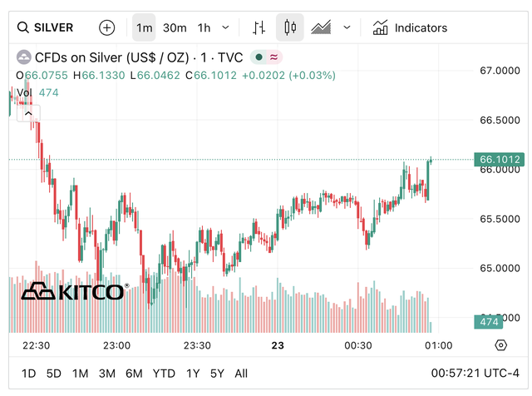This screenshot has width=532, height=396.
Task: Switch to the 1h interval
Action: (x=204, y=27)
